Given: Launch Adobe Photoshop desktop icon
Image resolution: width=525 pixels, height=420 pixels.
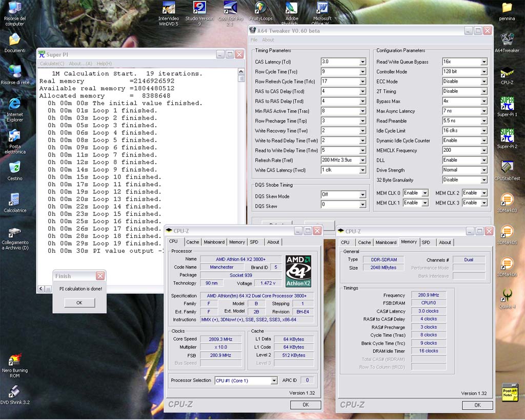Looking at the screenshot, I should click(291, 13).
